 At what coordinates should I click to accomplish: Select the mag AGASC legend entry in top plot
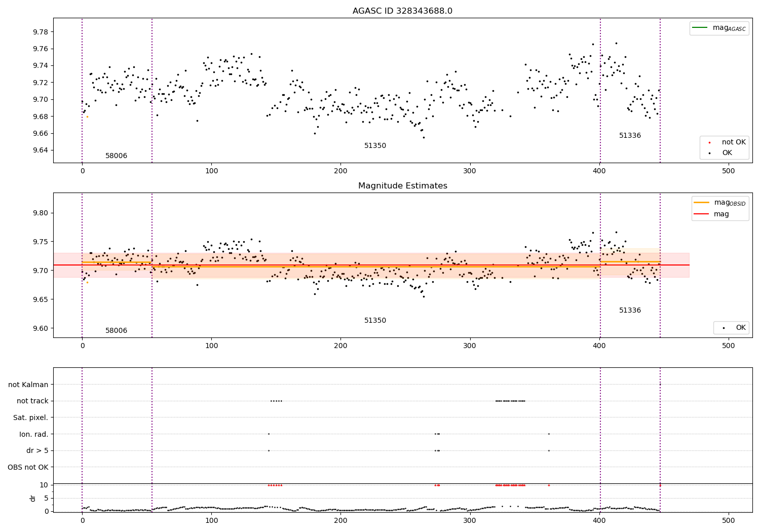pyautogui.click(x=719, y=28)
